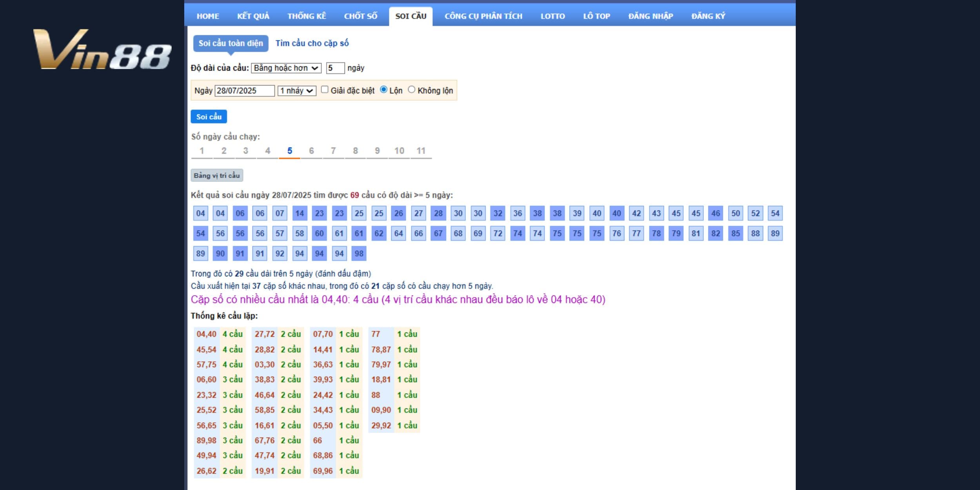The image size is (980, 490).
Task: Select 4 in days-running list
Action: pyautogui.click(x=268, y=151)
